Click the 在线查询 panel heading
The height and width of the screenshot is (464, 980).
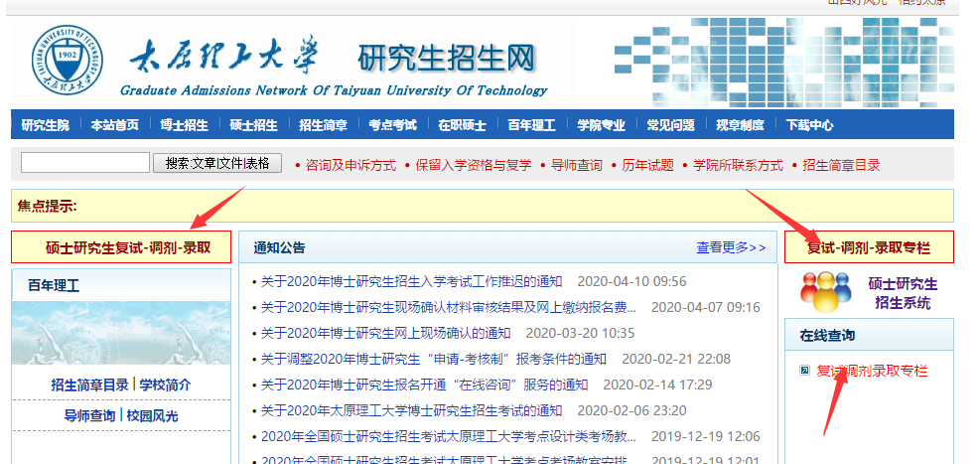point(827,336)
